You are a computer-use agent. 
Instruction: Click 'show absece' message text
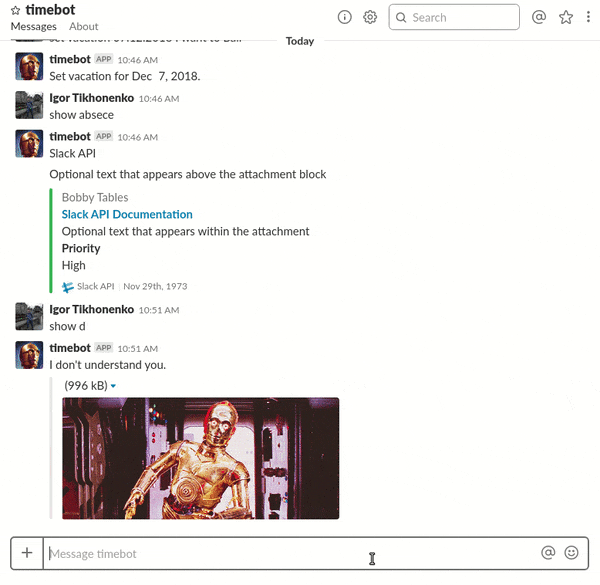click(x=82, y=115)
